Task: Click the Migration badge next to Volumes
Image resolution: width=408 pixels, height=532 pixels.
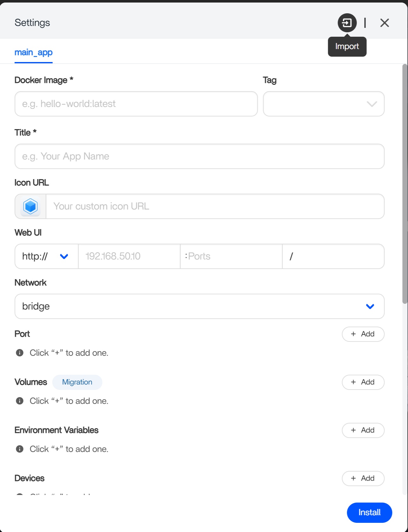Action: click(77, 382)
